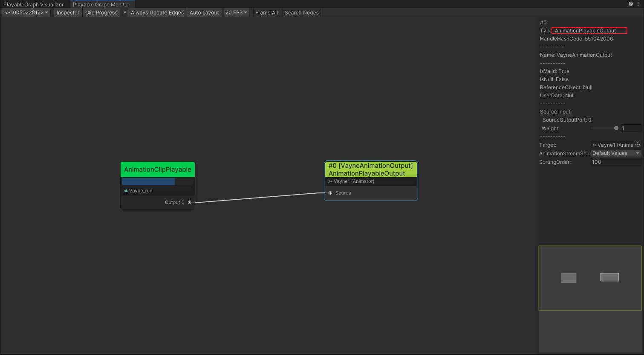Click the Search Nodes field

302,12
